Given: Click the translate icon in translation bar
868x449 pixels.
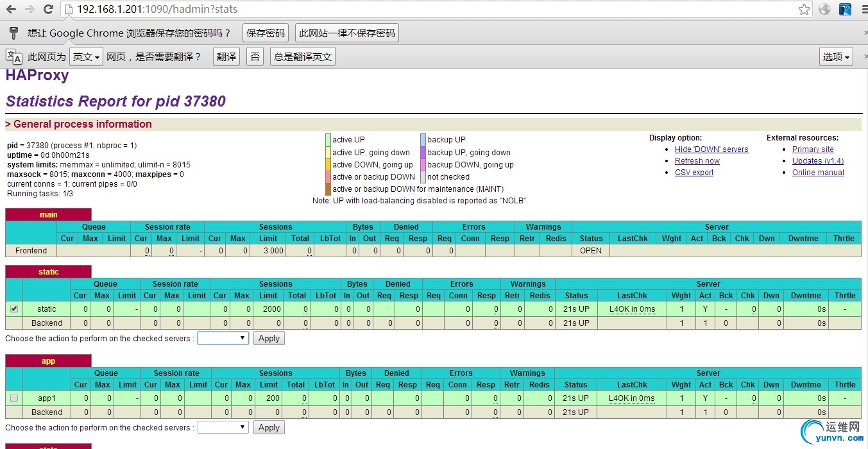Looking at the screenshot, I should [x=13, y=56].
